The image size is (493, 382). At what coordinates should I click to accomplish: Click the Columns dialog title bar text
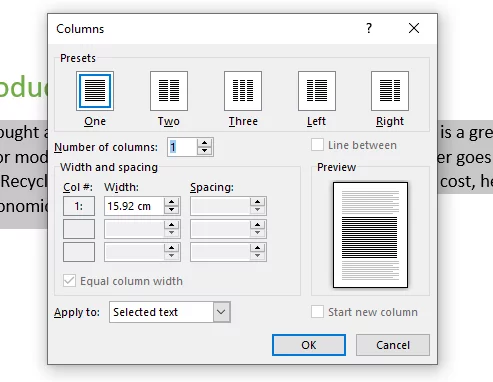[x=80, y=29]
